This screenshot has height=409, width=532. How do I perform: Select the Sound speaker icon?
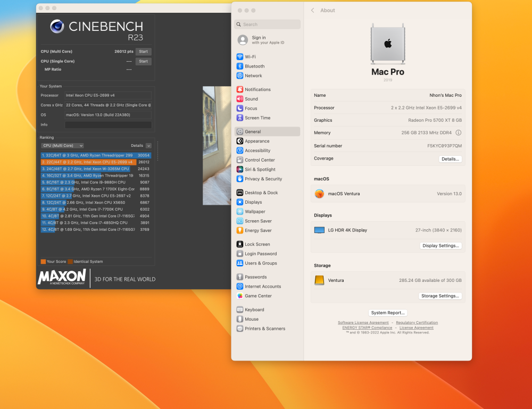coord(239,99)
